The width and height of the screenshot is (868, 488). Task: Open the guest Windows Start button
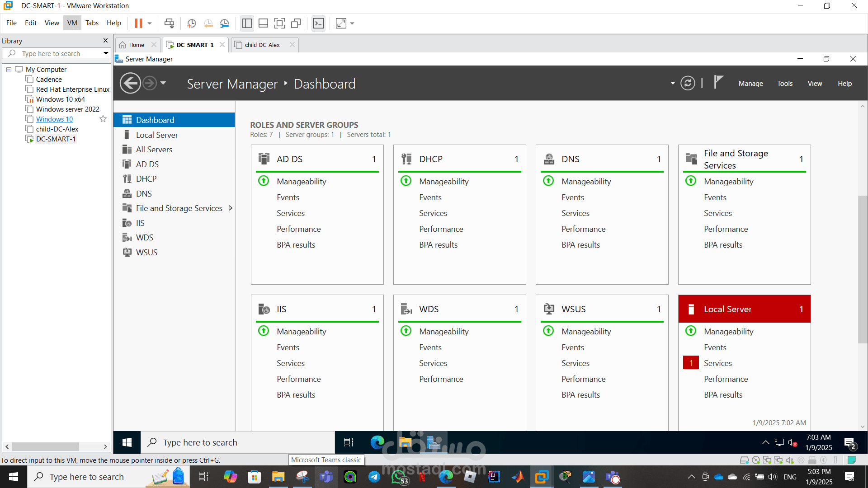(127, 442)
